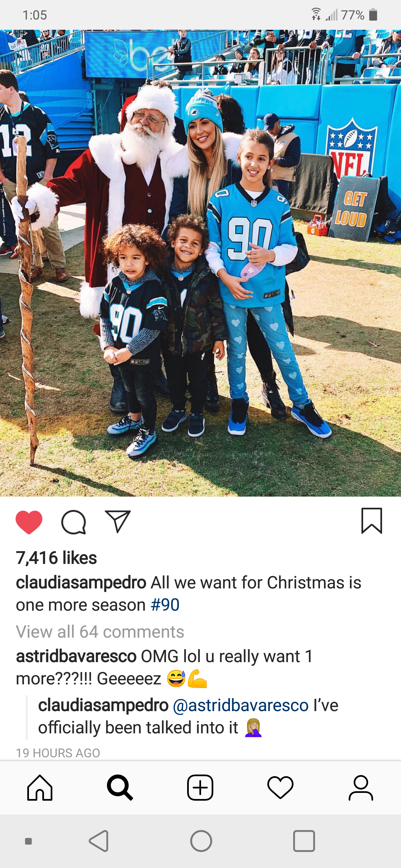Unlike the post with the red heart
This screenshot has height=868, width=401.
pyautogui.click(x=29, y=522)
